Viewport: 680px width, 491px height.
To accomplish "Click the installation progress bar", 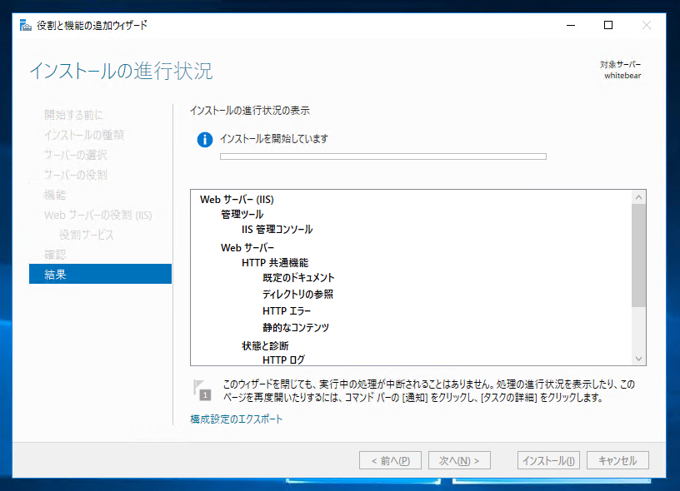I will (x=383, y=157).
